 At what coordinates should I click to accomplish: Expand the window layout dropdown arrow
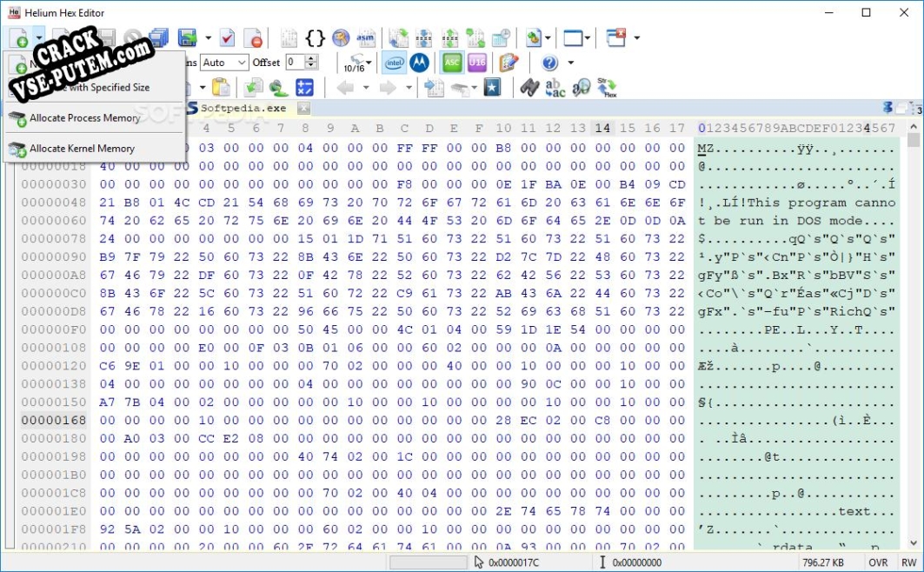(x=588, y=37)
